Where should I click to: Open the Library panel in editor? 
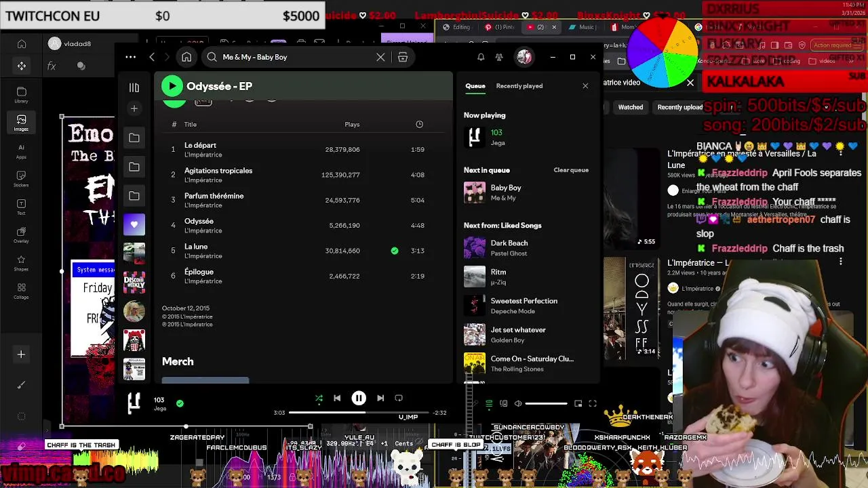click(x=22, y=95)
